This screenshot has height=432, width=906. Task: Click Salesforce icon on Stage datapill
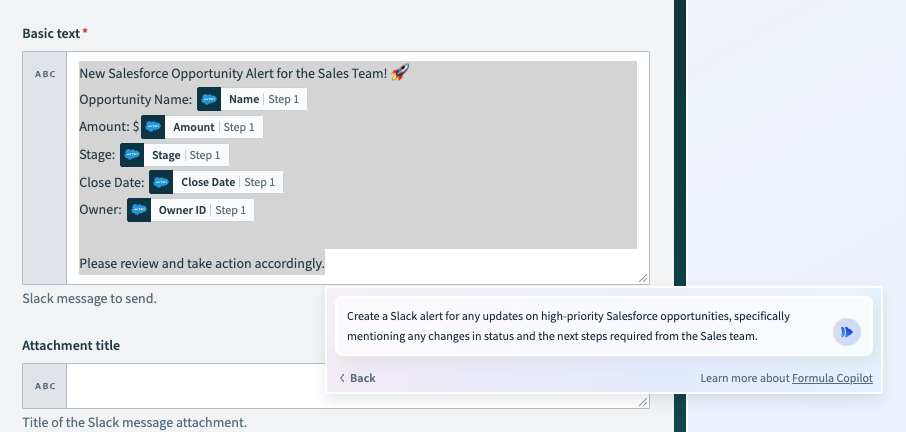tap(132, 155)
